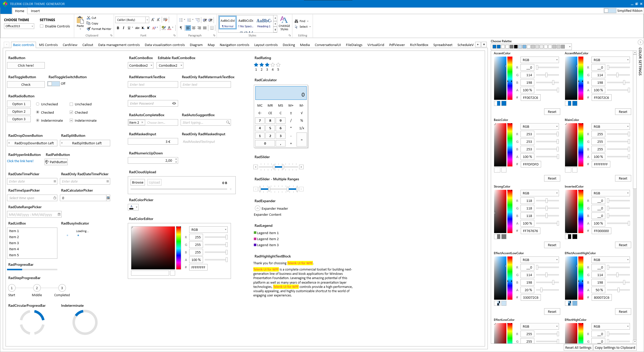644x352 pixels.
Task: Click the Paste icon in Clipboard group
Action: coord(80,20)
